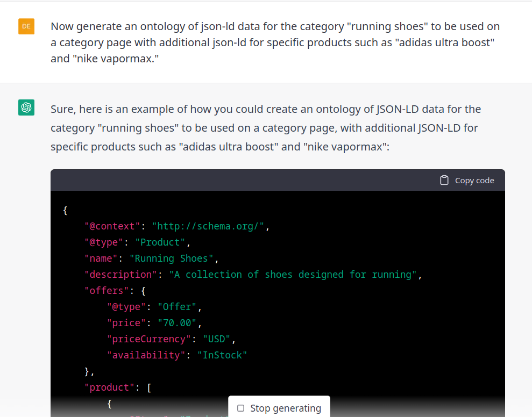The image size is (532, 417).
Task: Click the green ChatGPT logo avatar
Action: tap(26, 107)
